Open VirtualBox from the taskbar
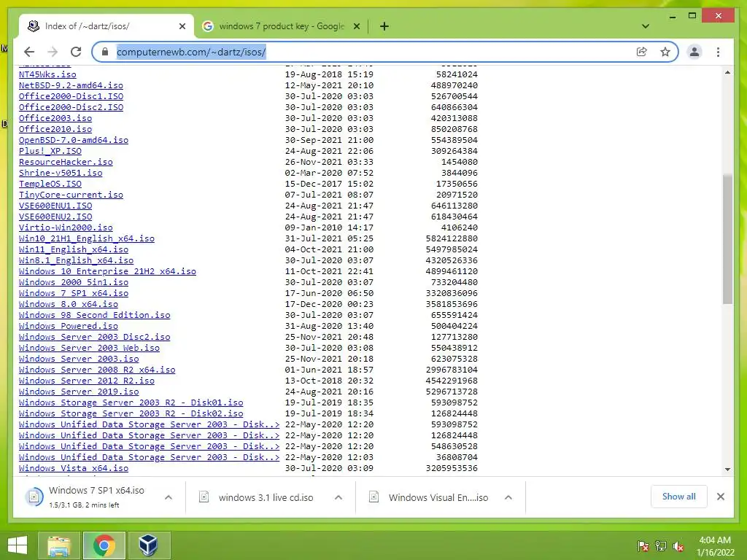 149,545
